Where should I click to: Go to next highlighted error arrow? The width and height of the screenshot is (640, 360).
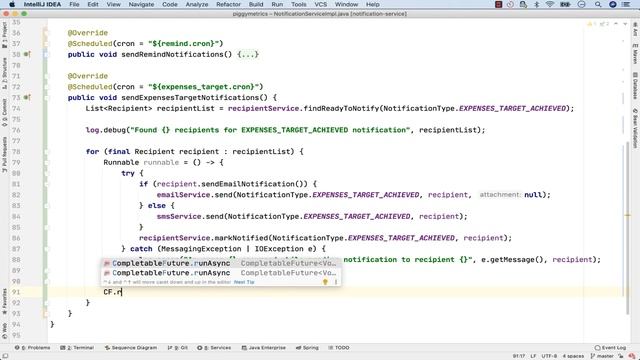point(625,24)
